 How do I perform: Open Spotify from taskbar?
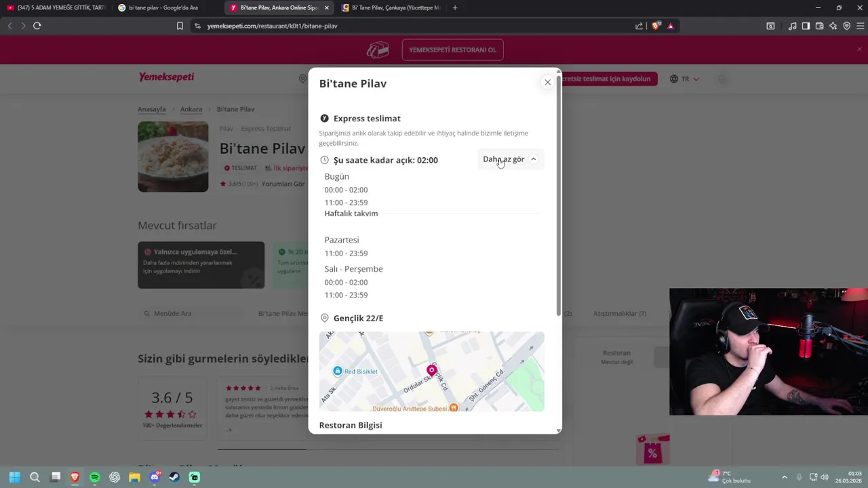point(95,477)
